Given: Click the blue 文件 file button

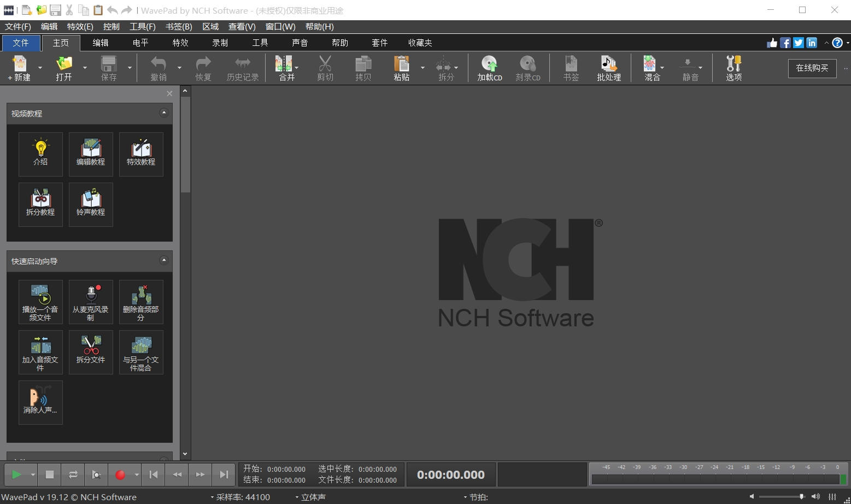Looking at the screenshot, I should [x=21, y=43].
